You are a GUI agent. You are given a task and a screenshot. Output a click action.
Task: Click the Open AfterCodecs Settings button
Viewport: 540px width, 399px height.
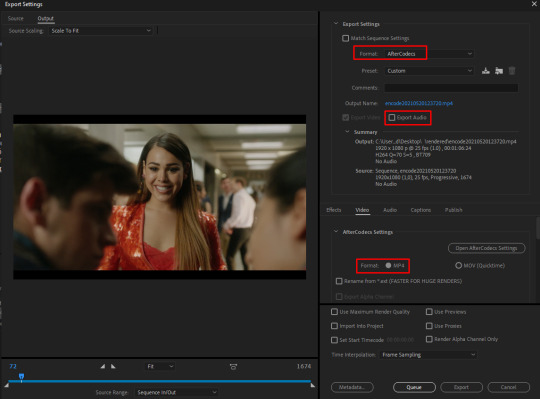click(x=487, y=248)
